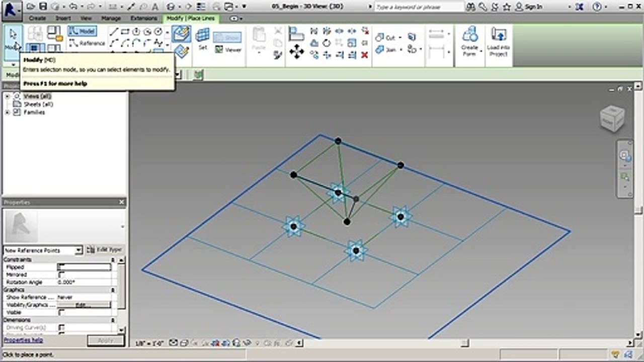The height and width of the screenshot is (362, 644).
Task: Open the Create ribbon tab
Action: [x=37, y=18]
